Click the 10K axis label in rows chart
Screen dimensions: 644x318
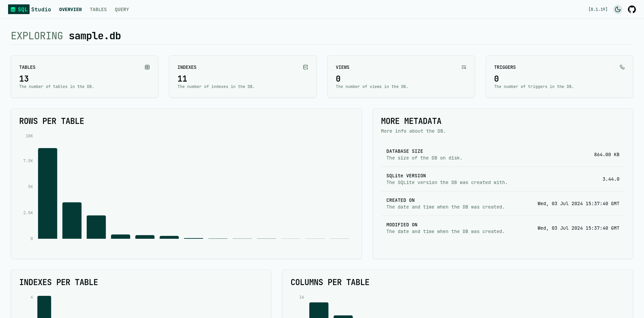click(x=29, y=136)
